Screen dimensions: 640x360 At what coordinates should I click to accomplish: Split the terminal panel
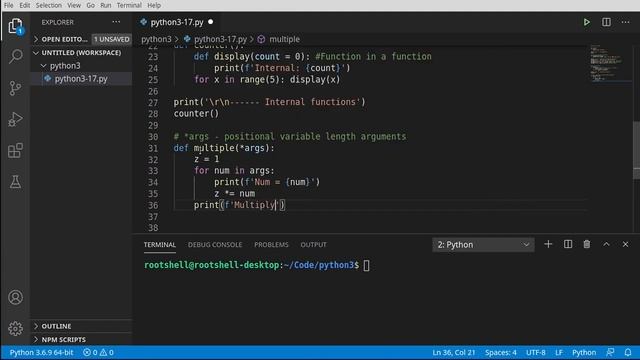pos(567,244)
